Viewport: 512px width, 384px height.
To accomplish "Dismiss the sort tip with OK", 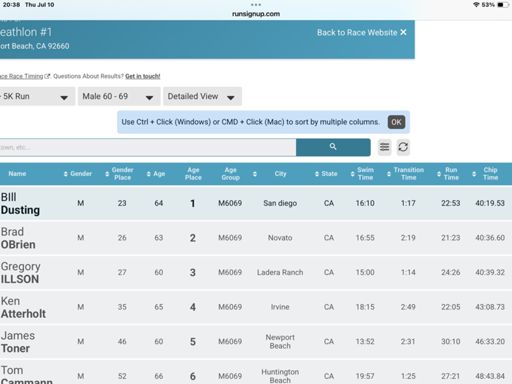I will coord(396,122).
